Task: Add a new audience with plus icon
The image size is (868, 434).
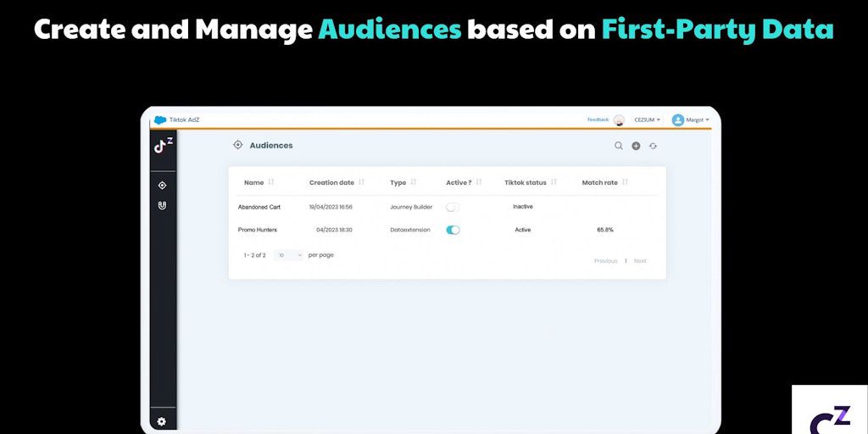Action: pyautogui.click(x=636, y=146)
